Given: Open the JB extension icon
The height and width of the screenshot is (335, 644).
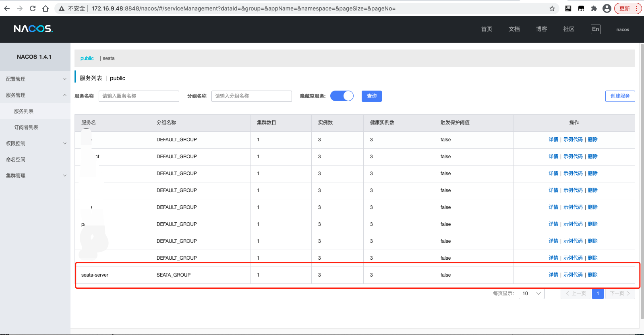Looking at the screenshot, I should pos(568,8).
